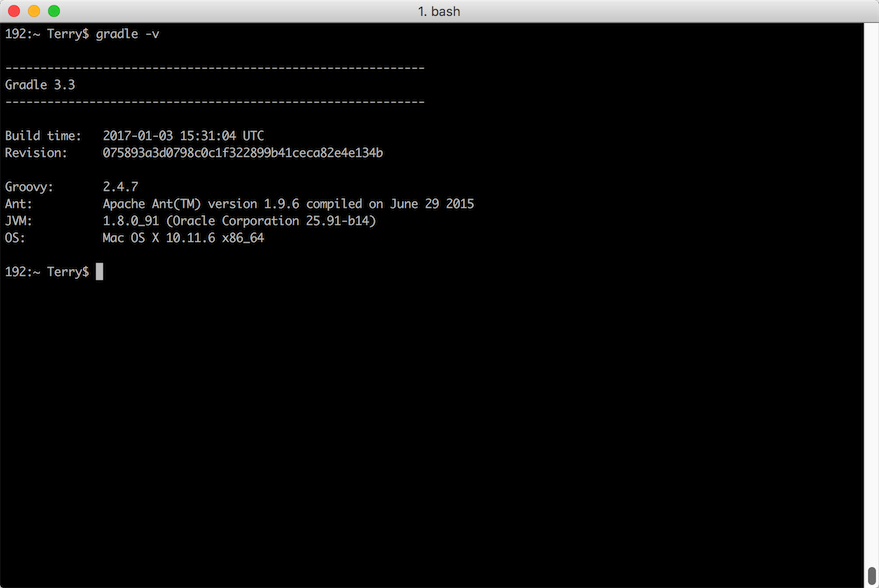
Task: Click the Groovy version '2.4.7'
Action: tap(121, 187)
